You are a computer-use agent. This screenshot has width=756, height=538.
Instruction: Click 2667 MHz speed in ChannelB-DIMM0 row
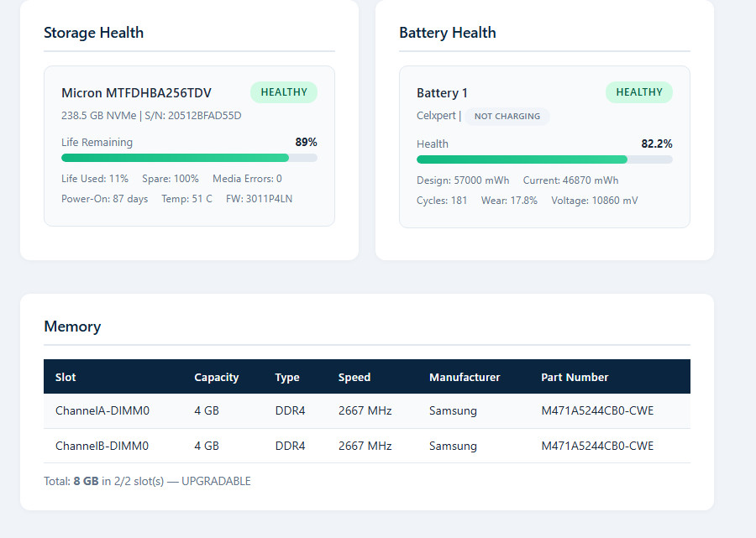(x=365, y=446)
